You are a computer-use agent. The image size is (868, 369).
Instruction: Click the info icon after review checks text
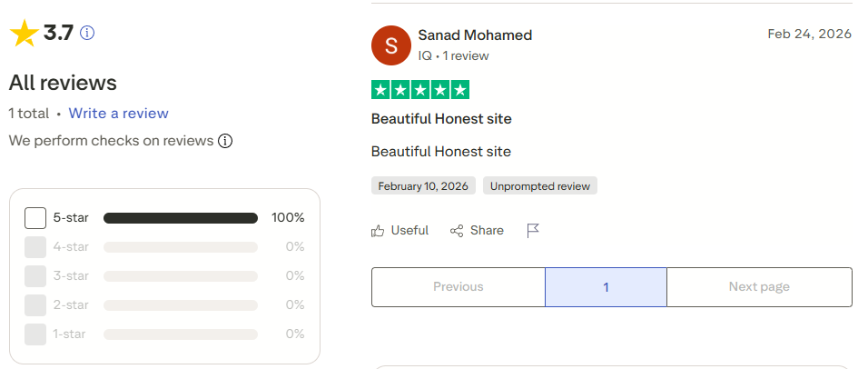pos(225,141)
